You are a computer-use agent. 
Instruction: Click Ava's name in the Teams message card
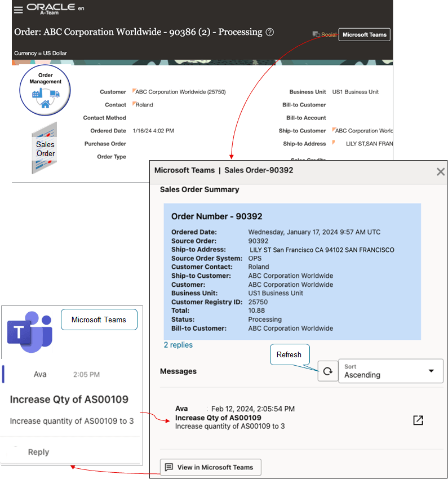point(40,374)
